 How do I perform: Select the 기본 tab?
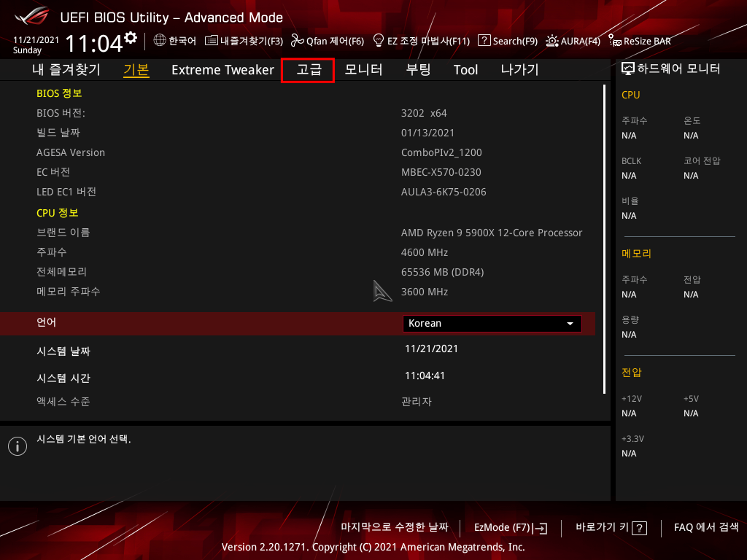pos(136,69)
